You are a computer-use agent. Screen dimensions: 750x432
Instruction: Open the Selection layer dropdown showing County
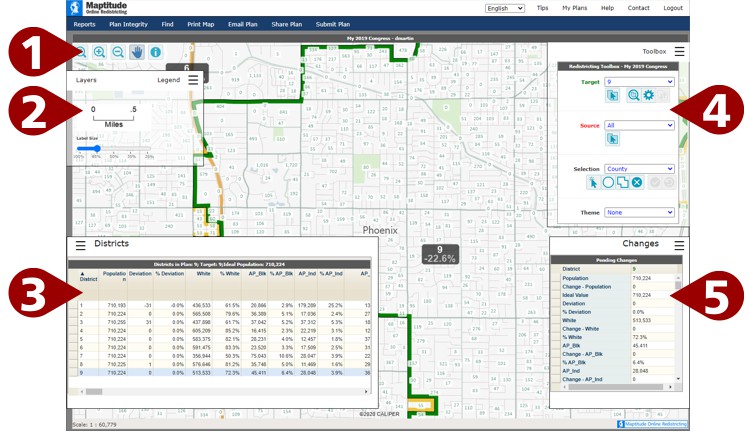640,169
